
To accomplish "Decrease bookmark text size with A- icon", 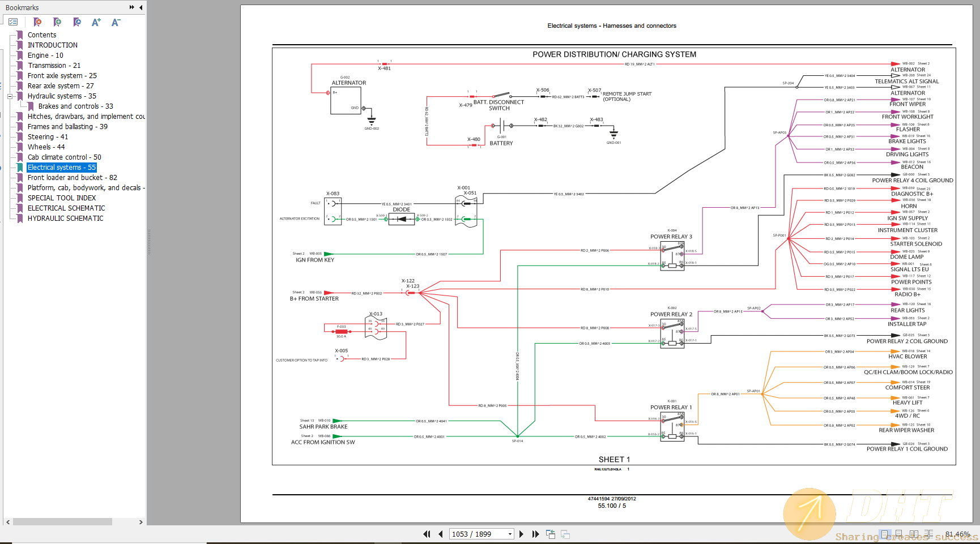I will [116, 22].
